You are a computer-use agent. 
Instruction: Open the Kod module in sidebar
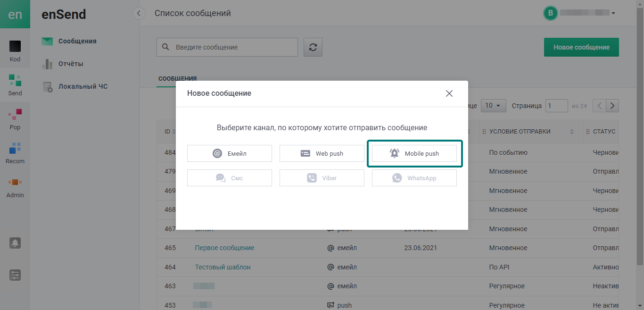tap(15, 51)
